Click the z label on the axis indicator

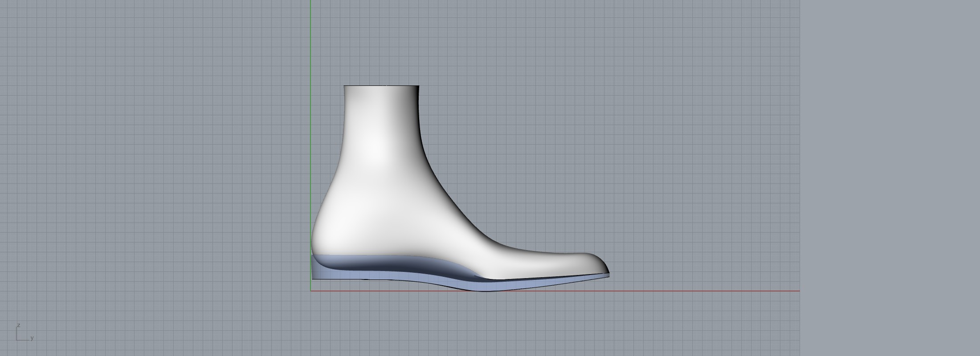[x=19, y=325]
